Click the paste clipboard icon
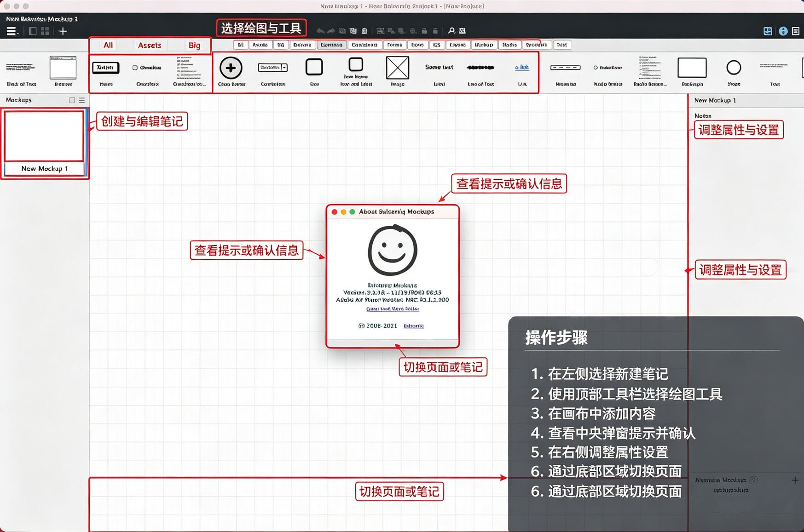This screenshot has width=804, height=532. coord(364,31)
